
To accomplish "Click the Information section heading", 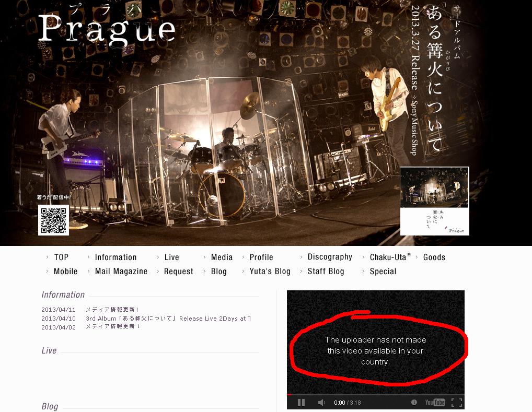I will pos(63,295).
